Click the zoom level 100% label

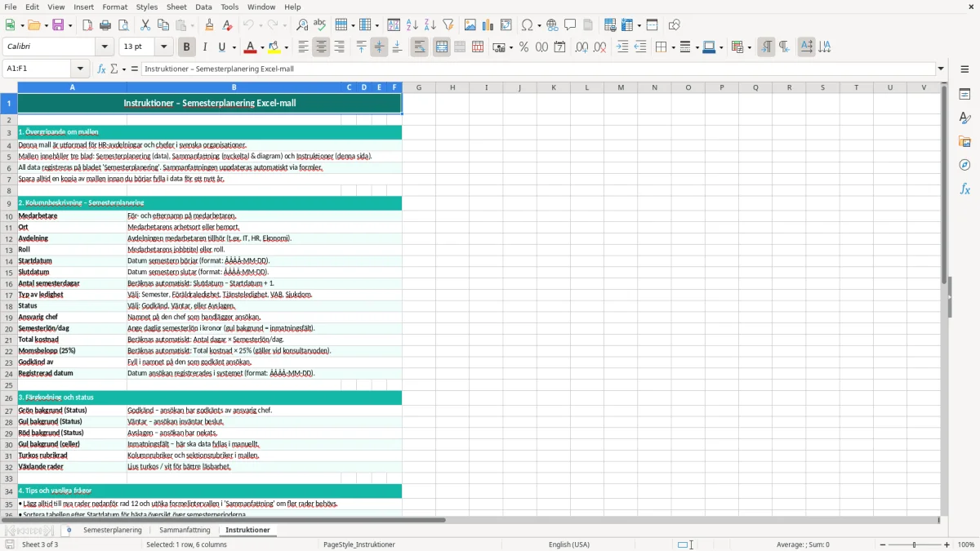coord(966,544)
